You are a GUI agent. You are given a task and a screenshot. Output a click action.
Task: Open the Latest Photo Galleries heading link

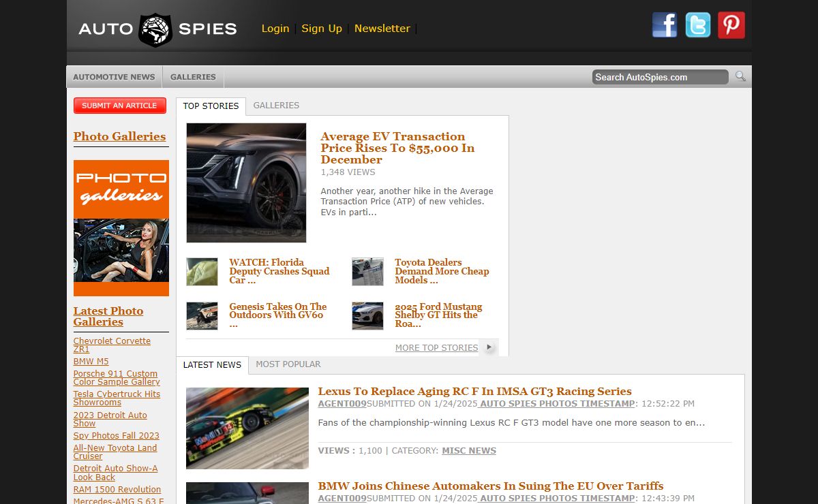108,317
